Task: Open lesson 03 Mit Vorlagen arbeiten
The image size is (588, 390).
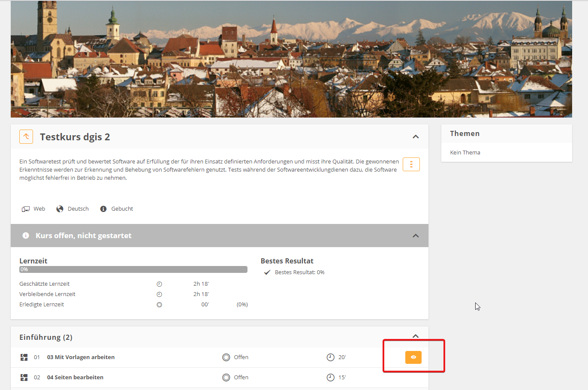Action: [x=81, y=357]
